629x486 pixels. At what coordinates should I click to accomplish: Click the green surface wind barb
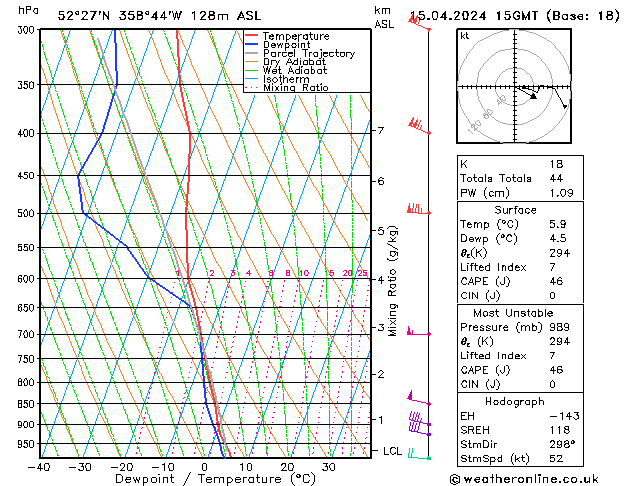(x=419, y=454)
